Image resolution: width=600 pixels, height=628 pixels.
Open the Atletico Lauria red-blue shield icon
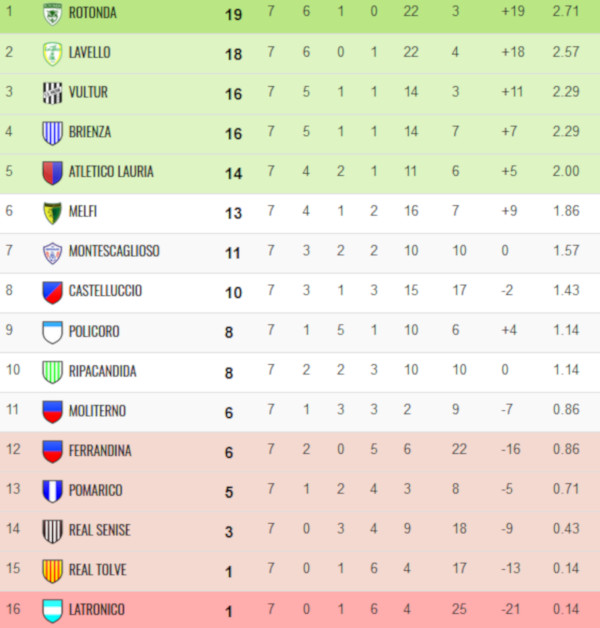point(52,173)
